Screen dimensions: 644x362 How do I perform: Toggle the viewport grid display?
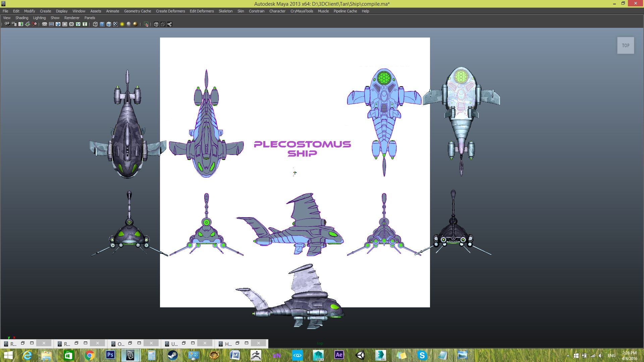[45, 24]
